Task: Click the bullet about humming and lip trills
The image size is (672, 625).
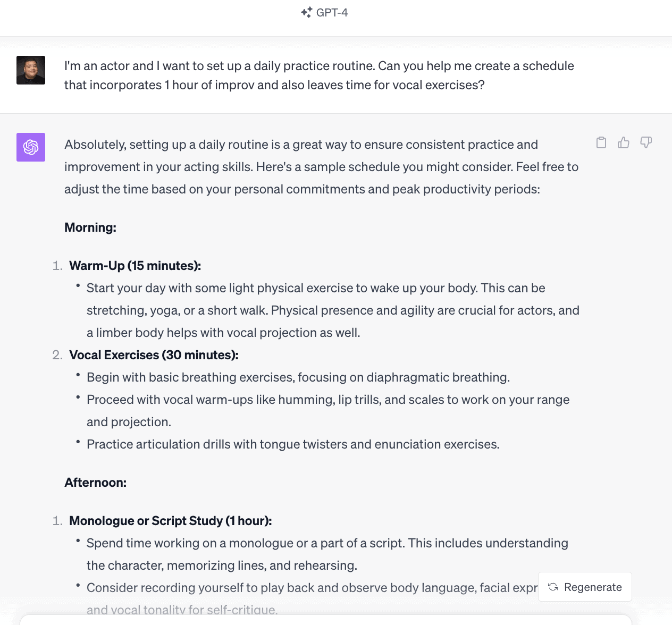Action: (x=327, y=400)
